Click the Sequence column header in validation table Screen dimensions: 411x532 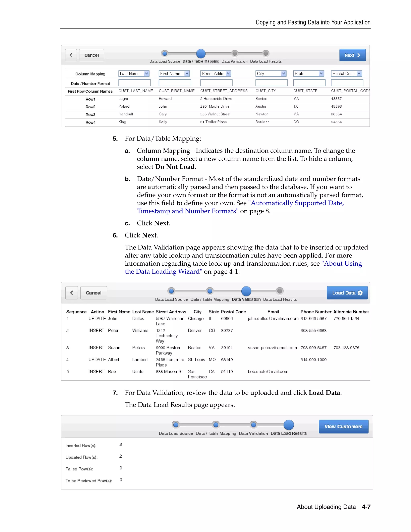coord(76,312)
